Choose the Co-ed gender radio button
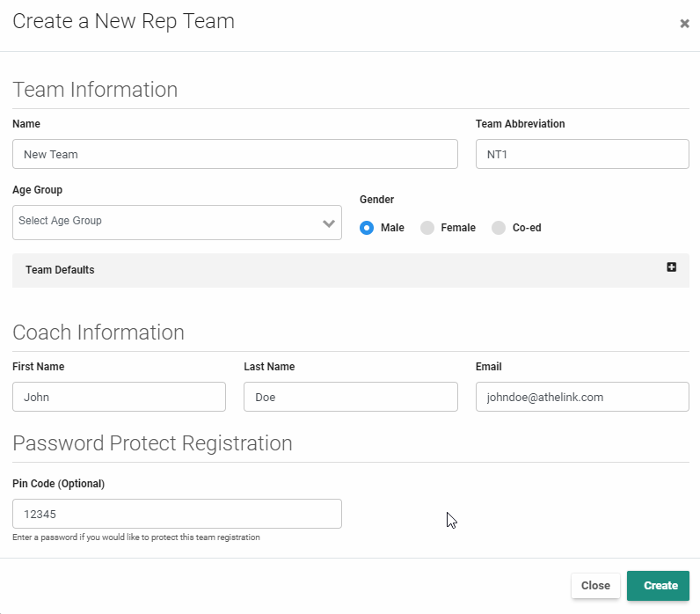 point(499,228)
